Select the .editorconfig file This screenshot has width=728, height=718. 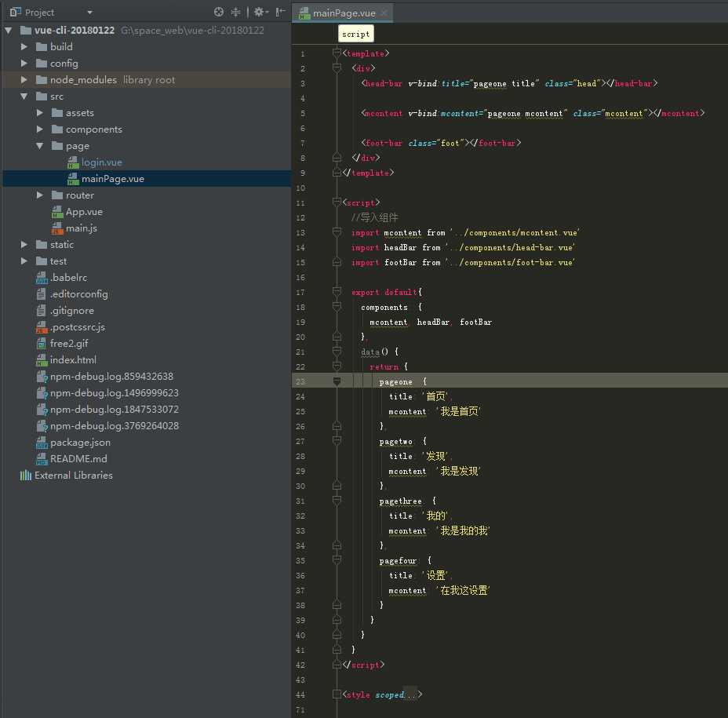(79, 294)
